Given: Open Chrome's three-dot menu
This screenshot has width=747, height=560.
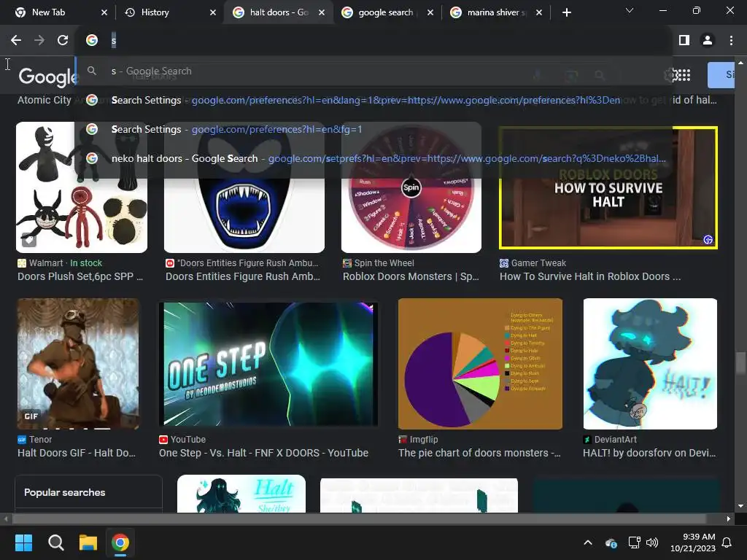Looking at the screenshot, I should click(731, 41).
